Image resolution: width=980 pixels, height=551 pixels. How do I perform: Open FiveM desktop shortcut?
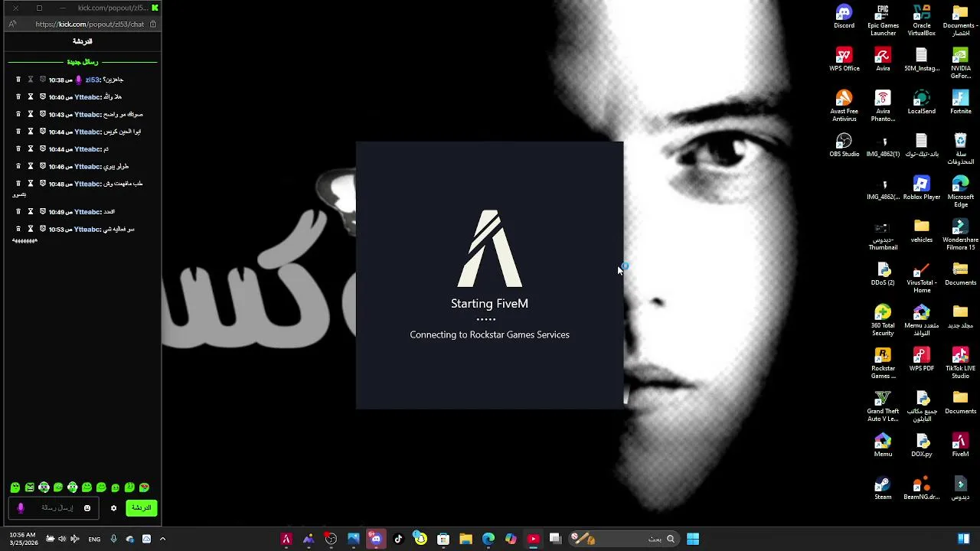click(x=960, y=445)
